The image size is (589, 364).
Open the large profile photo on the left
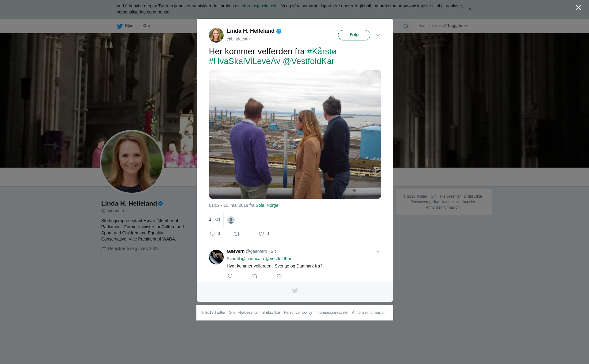tap(132, 162)
